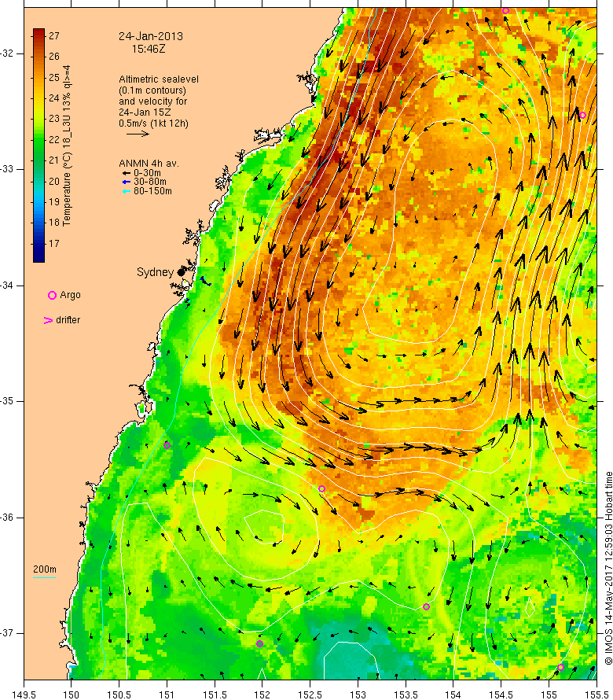Click the '-33' latitude axis label
The image size is (613, 700).
[x=7, y=169]
